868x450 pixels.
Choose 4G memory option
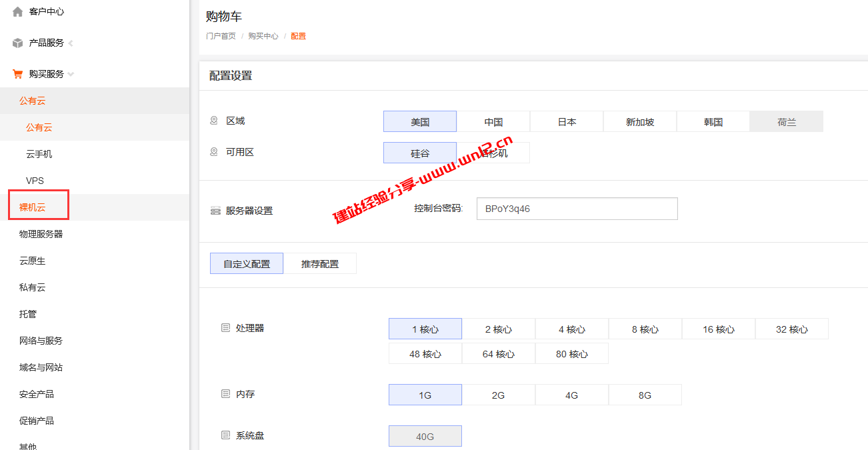[x=571, y=395]
